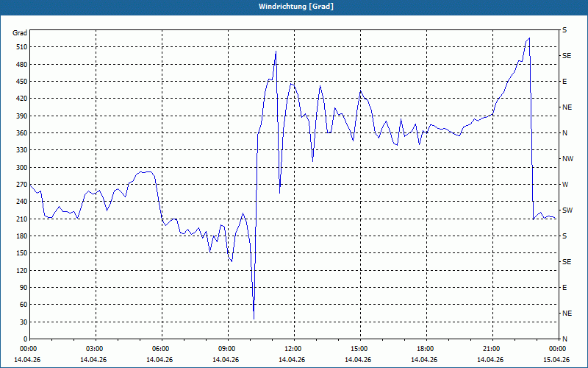The height and width of the screenshot is (368, 588).
Task: Select the 300 degree label
Action: pos(22,168)
